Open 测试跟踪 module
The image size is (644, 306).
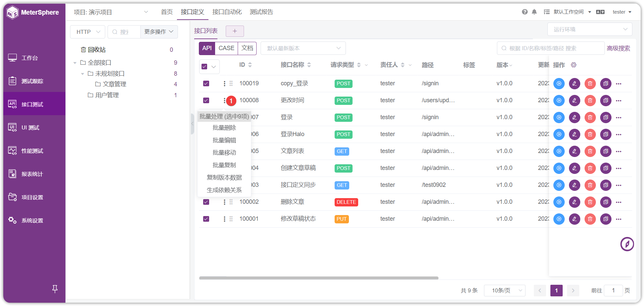click(x=35, y=81)
